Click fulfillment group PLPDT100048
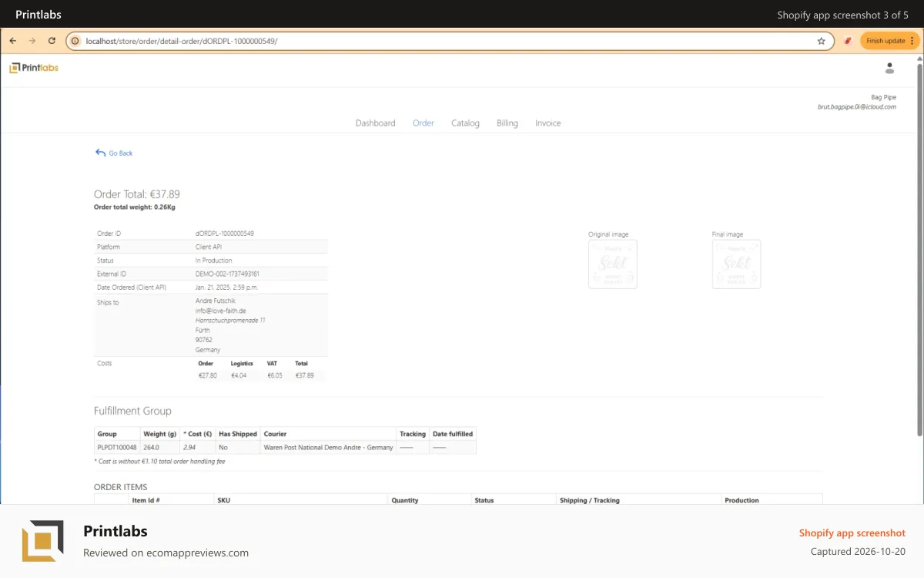 pos(117,447)
